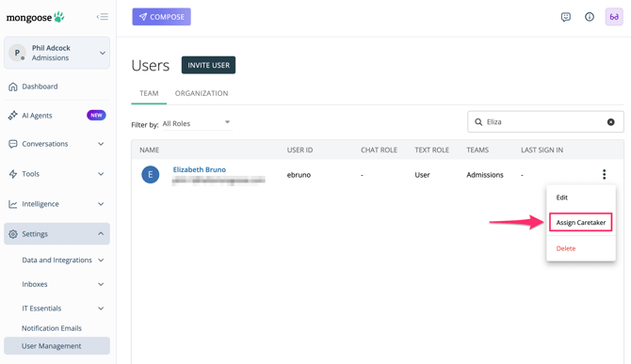
Task: Clear the Eliza search text
Action: pyautogui.click(x=610, y=121)
